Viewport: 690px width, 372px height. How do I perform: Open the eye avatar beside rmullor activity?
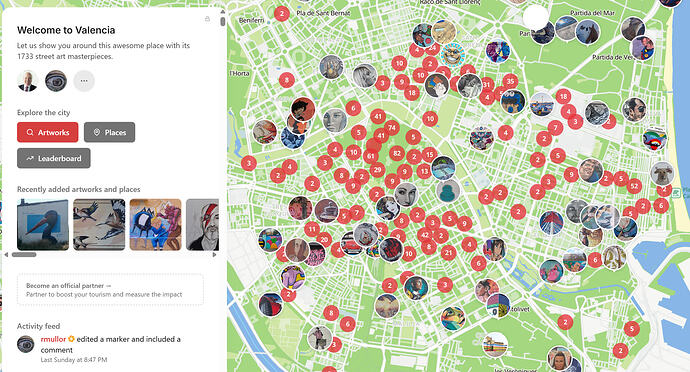[26, 344]
